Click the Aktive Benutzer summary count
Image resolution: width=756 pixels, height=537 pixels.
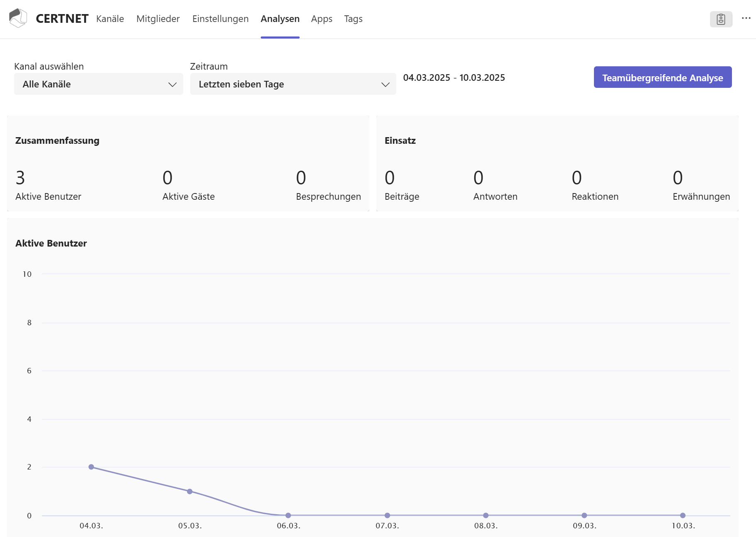click(20, 178)
